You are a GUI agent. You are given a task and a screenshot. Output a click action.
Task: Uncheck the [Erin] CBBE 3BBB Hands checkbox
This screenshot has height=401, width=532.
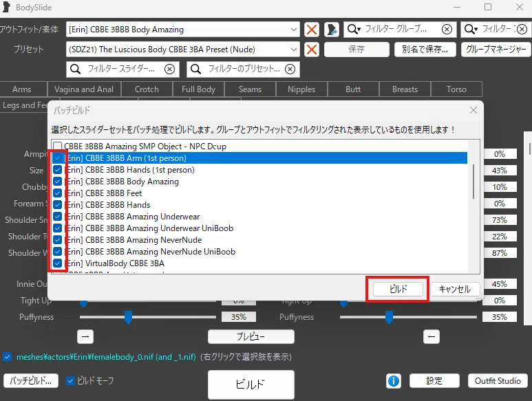(58, 205)
